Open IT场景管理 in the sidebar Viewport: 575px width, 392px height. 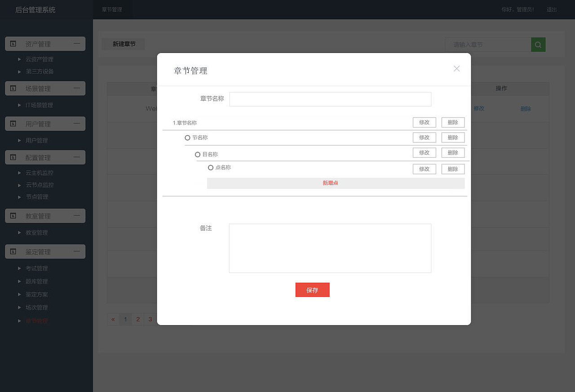pyautogui.click(x=39, y=105)
